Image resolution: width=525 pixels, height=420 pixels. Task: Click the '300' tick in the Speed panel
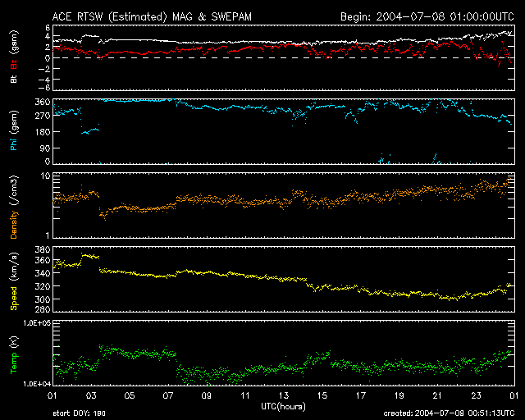click(43, 299)
